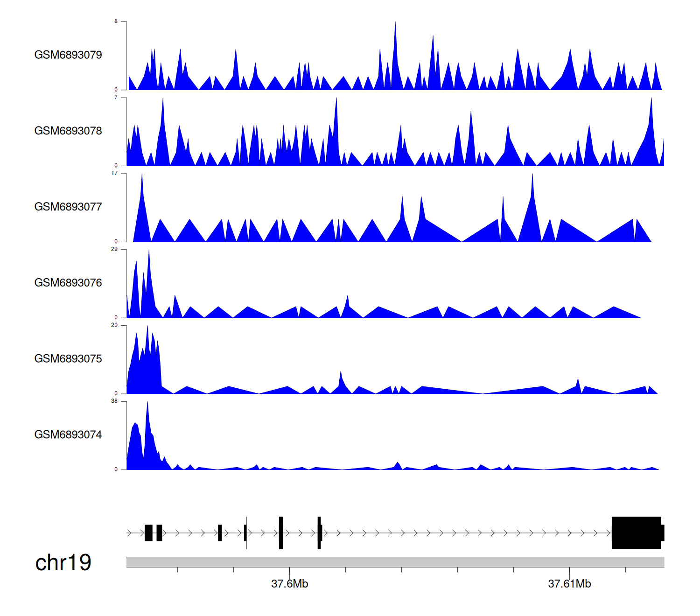Screen dimensions: 700x616
Task: Select the GSM6893074 track name
Action: coord(68,435)
